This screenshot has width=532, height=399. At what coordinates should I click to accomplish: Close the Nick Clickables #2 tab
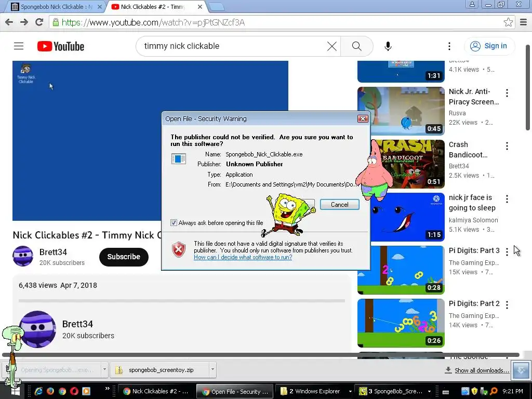(x=200, y=7)
